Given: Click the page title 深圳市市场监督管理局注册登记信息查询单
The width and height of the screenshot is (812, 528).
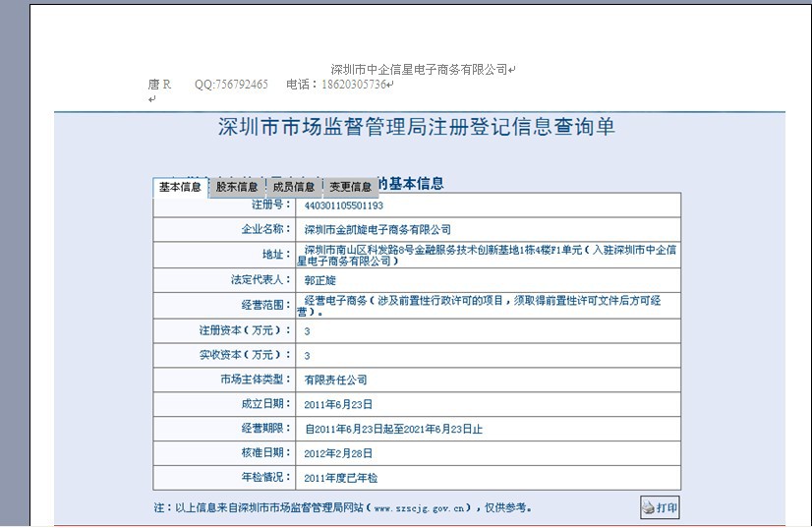Looking at the screenshot, I should (416, 128).
